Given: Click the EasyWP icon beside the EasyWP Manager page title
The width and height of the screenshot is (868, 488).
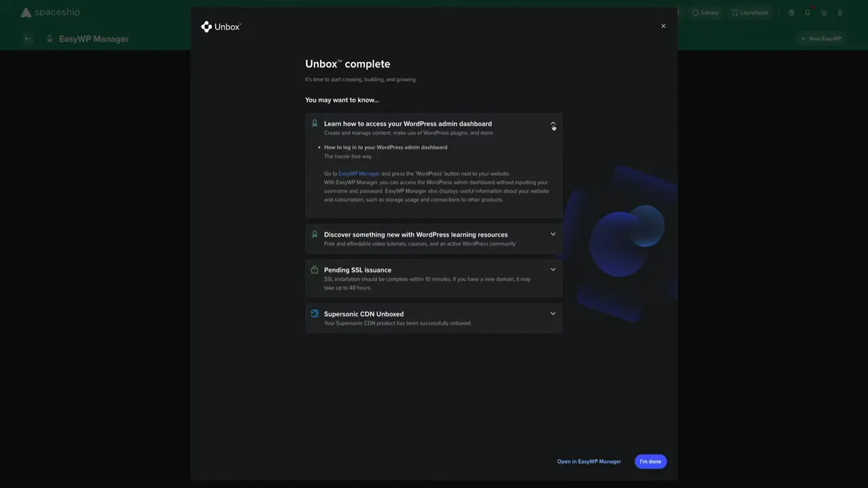Looking at the screenshot, I should [x=50, y=39].
